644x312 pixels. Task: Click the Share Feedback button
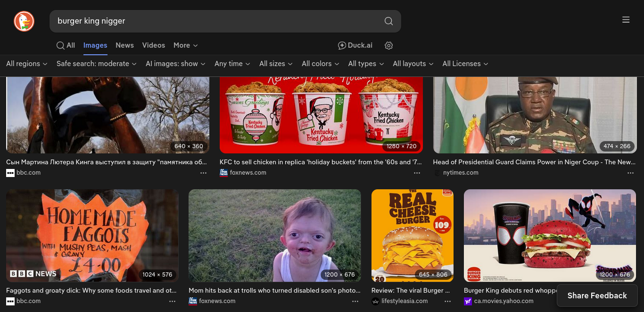(x=597, y=295)
